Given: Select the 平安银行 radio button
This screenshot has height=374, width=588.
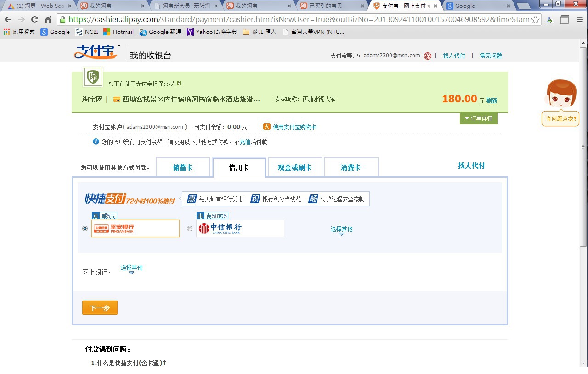Looking at the screenshot, I should [x=85, y=229].
